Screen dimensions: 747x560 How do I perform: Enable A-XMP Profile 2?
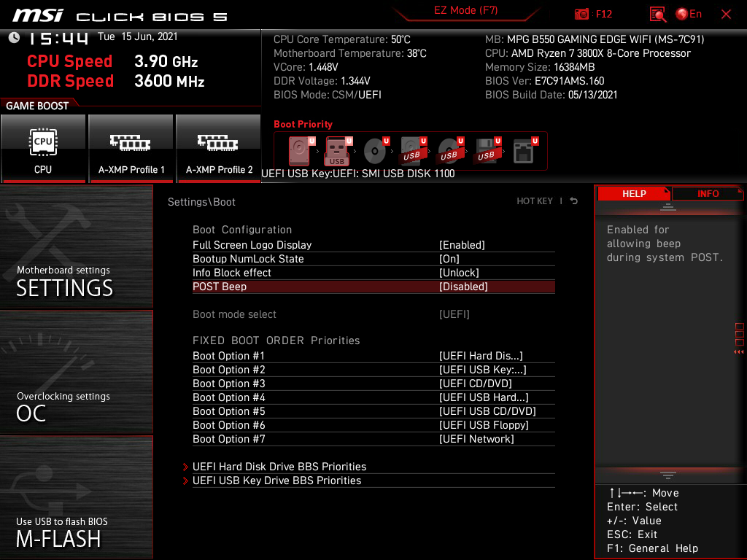[219, 149]
